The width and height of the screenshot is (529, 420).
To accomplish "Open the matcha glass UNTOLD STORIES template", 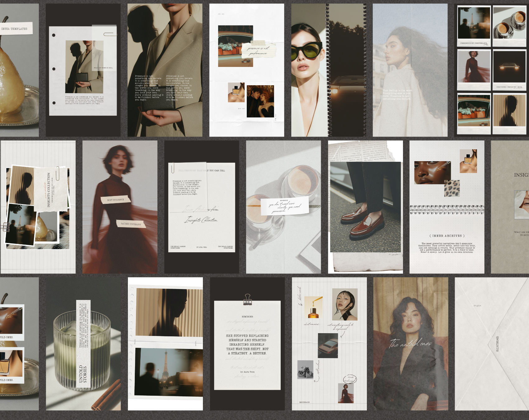I will tap(83, 344).
